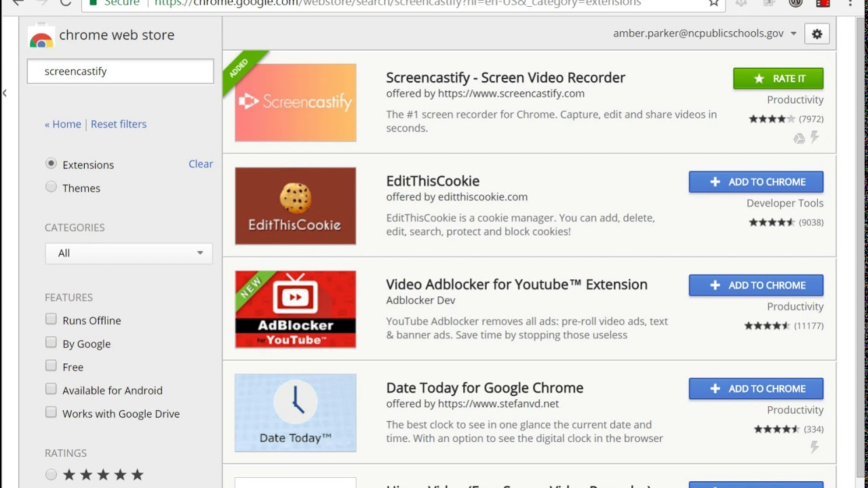Check the By Google feature filter

51,343
